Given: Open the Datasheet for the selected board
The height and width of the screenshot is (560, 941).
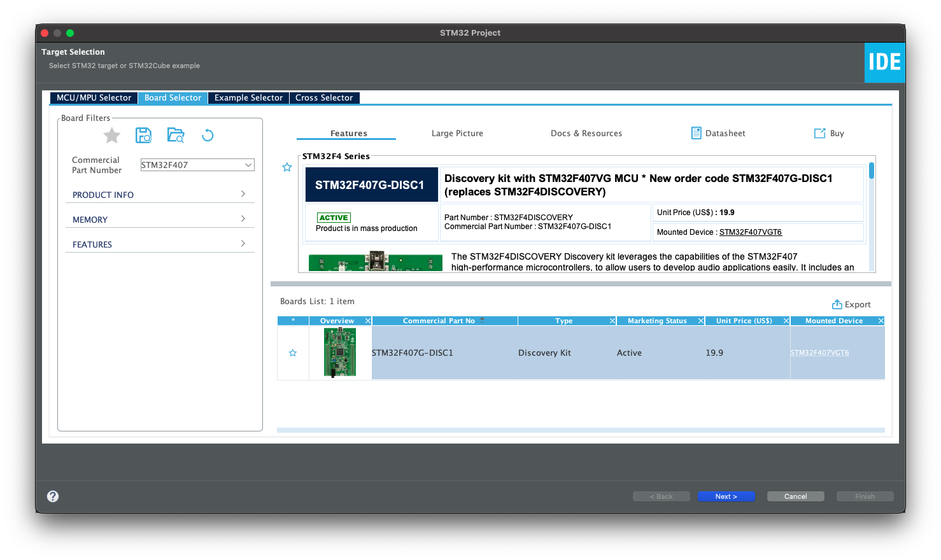Looking at the screenshot, I should [718, 133].
